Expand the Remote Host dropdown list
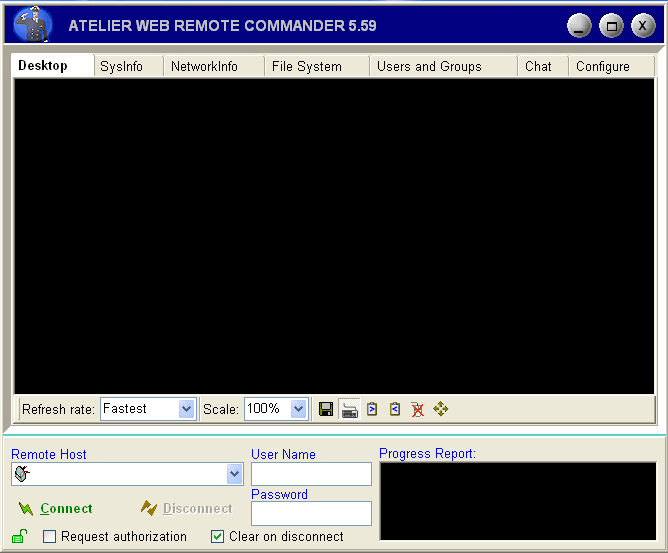 [x=235, y=474]
